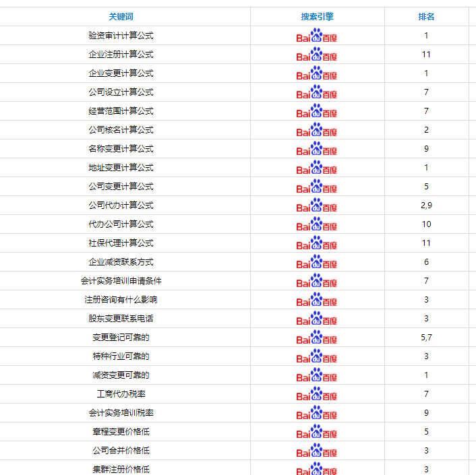The height and width of the screenshot is (475, 476).
Task: Click keyword 注册咨询有什么影响
Action: 121,299
